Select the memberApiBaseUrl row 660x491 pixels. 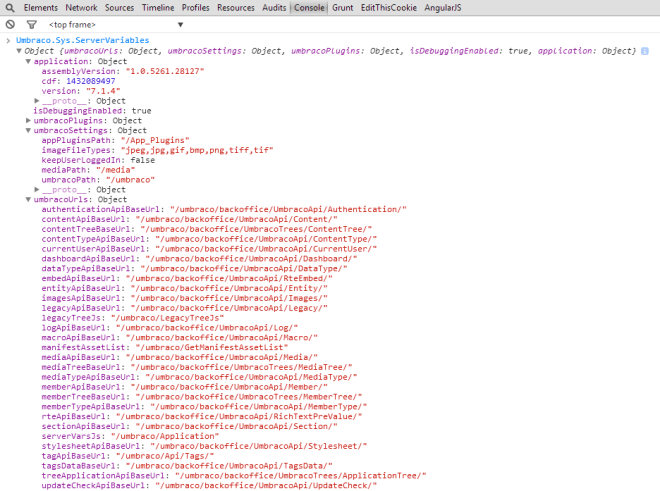click(x=184, y=387)
